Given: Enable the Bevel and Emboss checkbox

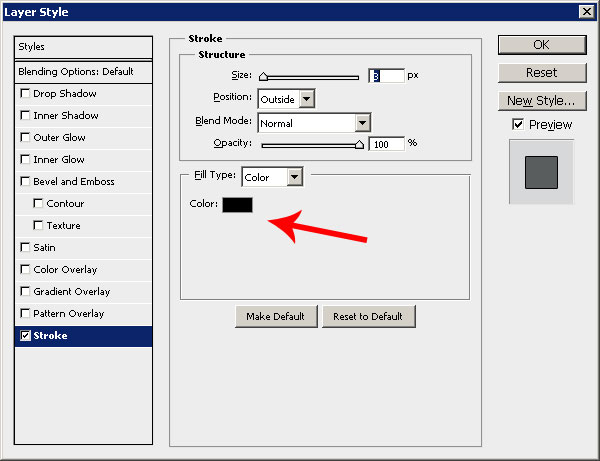Looking at the screenshot, I should (x=25, y=182).
